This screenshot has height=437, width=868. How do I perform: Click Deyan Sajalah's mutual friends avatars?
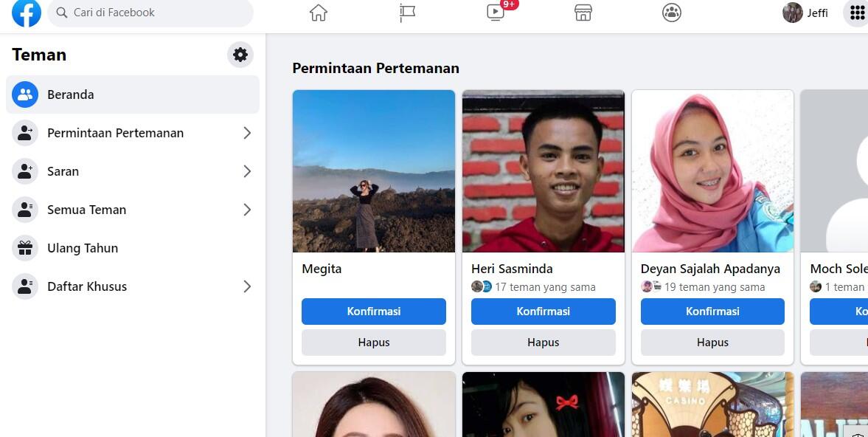(x=651, y=286)
